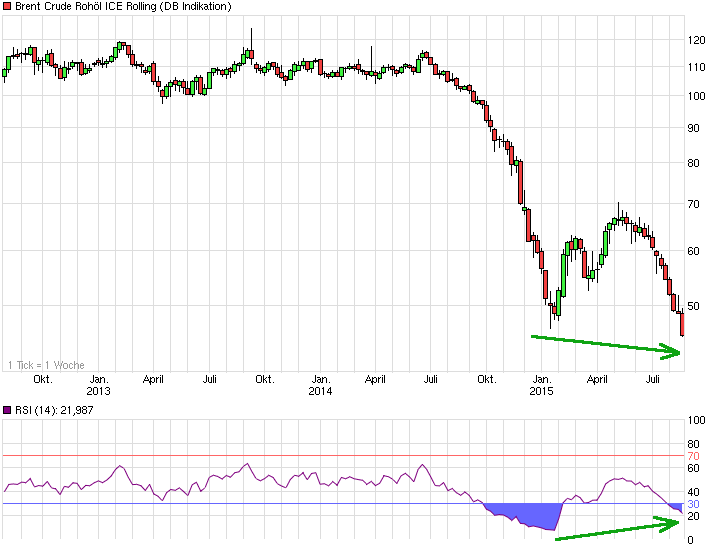Click the 80 price axis label in main chart
726x548 pixels.
[x=693, y=163]
